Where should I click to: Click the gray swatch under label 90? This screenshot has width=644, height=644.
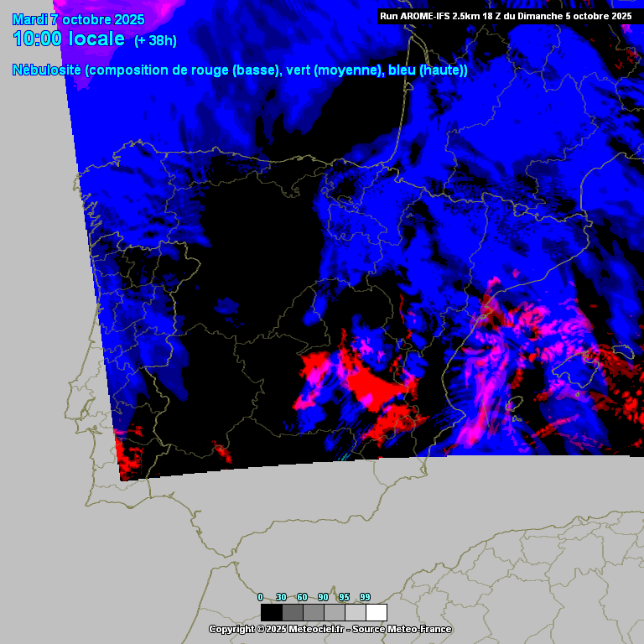coord(335,612)
